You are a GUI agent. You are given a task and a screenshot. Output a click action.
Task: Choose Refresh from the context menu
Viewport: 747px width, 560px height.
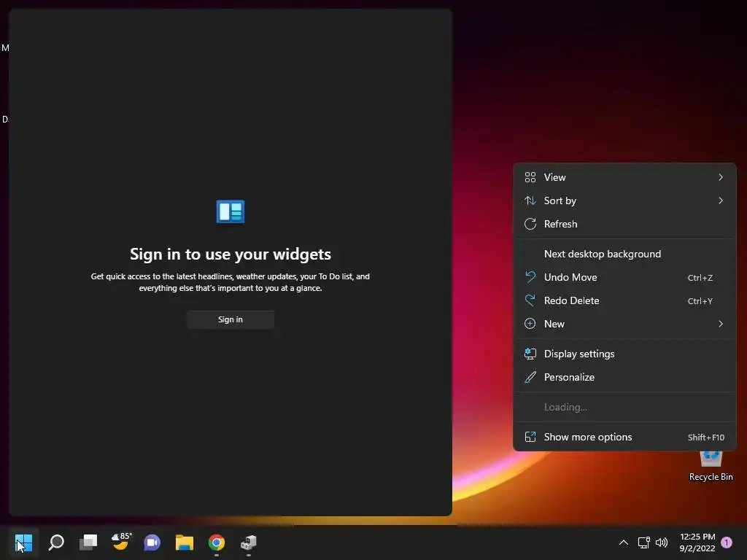(x=624, y=225)
